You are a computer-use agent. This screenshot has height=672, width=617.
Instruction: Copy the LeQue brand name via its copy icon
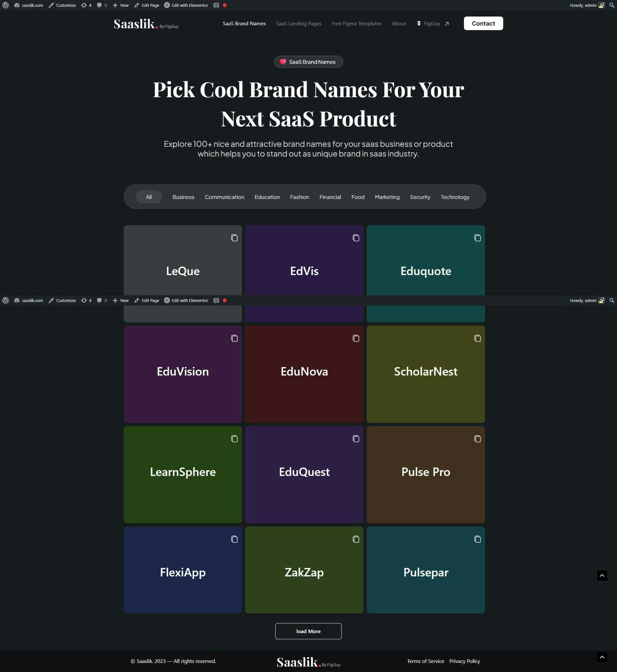click(x=234, y=238)
